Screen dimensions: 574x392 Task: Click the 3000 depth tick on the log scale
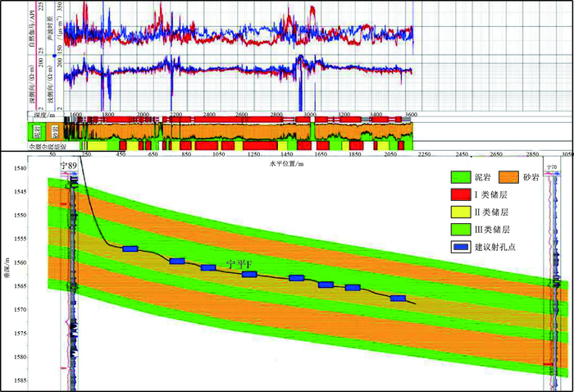point(310,115)
